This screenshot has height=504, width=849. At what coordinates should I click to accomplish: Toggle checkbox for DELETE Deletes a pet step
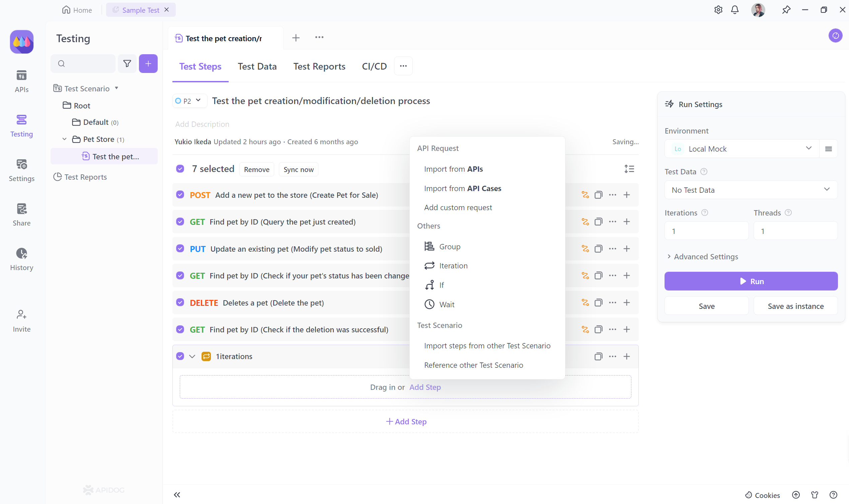(x=180, y=303)
